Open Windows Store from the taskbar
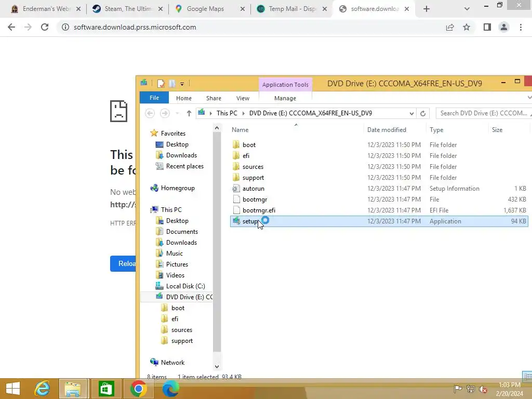532x399 pixels. (106, 389)
